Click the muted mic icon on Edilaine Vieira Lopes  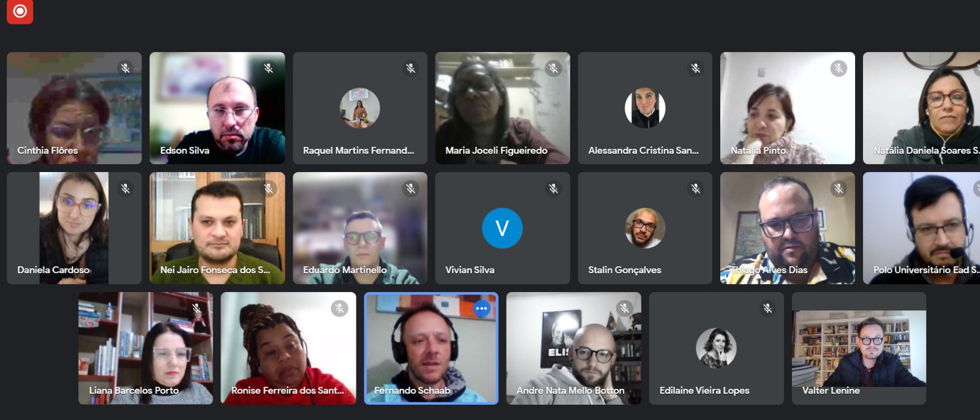tap(767, 309)
